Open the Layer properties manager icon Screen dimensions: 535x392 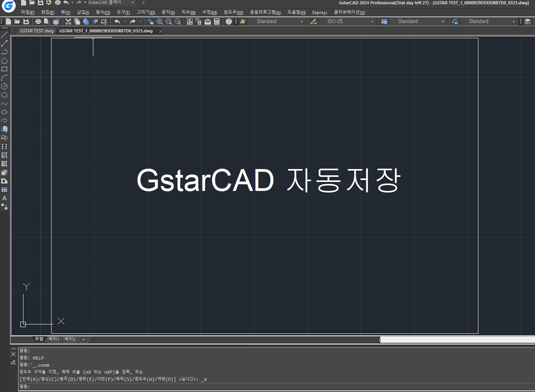click(x=528, y=21)
